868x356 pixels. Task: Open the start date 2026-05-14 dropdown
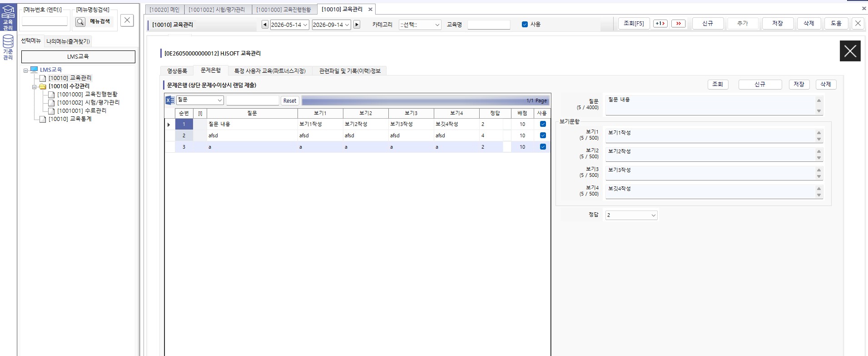click(x=305, y=25)
